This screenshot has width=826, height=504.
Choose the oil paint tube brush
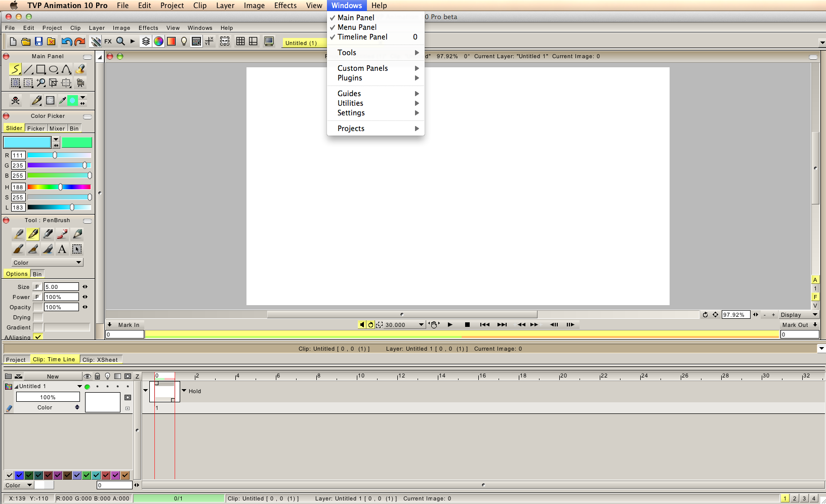point(62,234)
